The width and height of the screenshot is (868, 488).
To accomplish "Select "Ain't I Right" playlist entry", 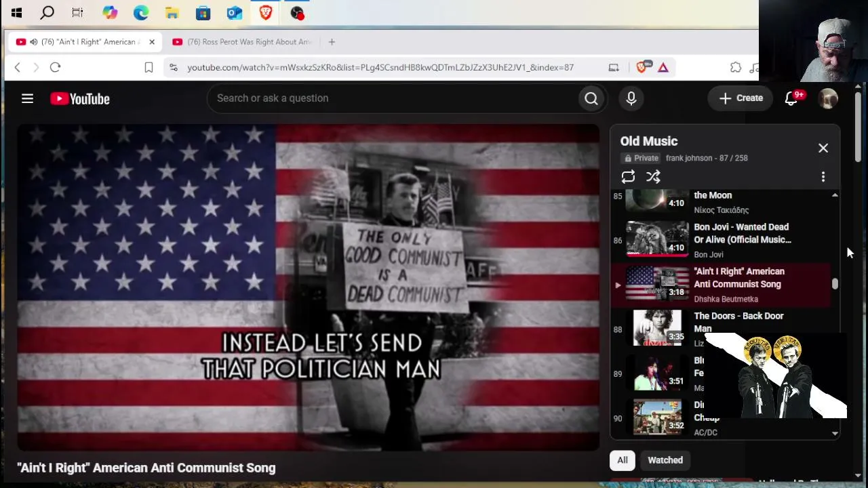I will click(x=721, y=285).
